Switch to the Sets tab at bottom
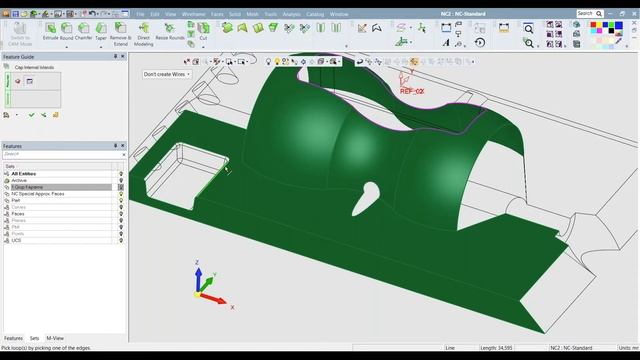The width and height of the screenshot is (640, 360). 34,338
